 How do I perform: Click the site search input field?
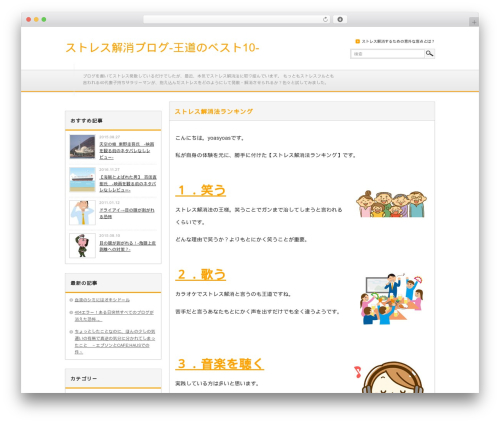point(387,54)
